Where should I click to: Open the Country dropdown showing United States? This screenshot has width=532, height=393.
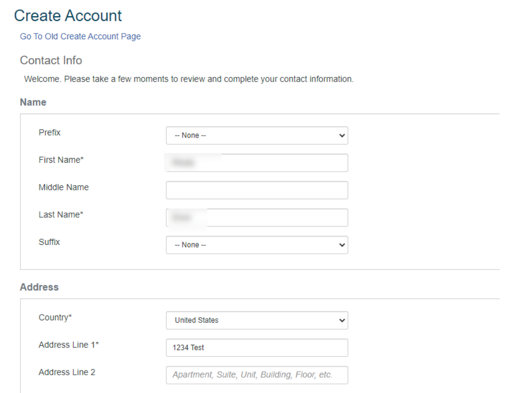click(256, 320)
